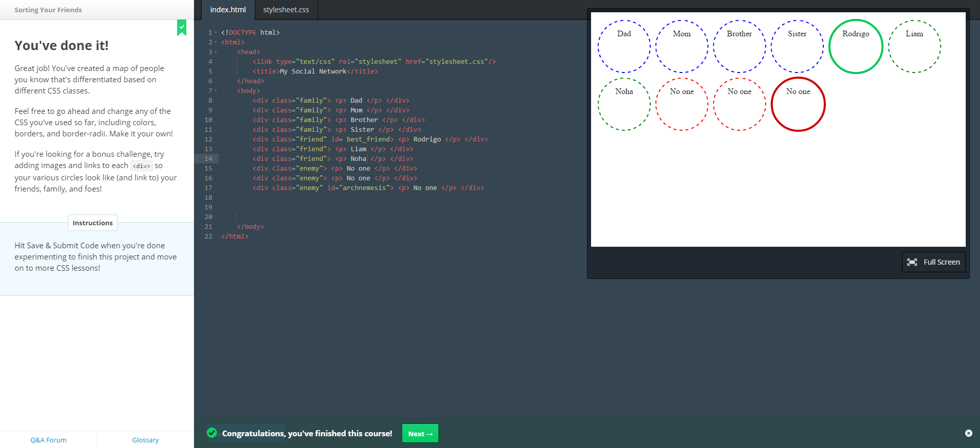Collapse the body tag fold on line 7

point(216,91)
